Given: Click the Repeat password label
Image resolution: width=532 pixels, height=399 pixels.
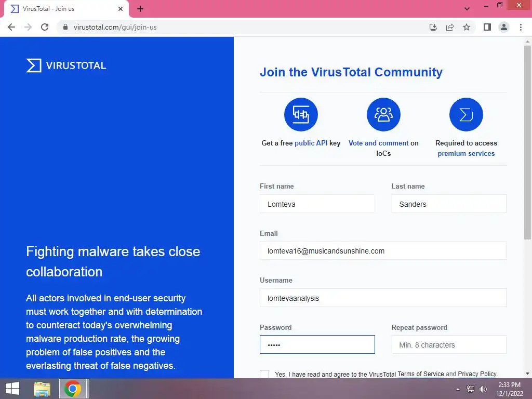Looking at the screenshot, I should point(419,327).
